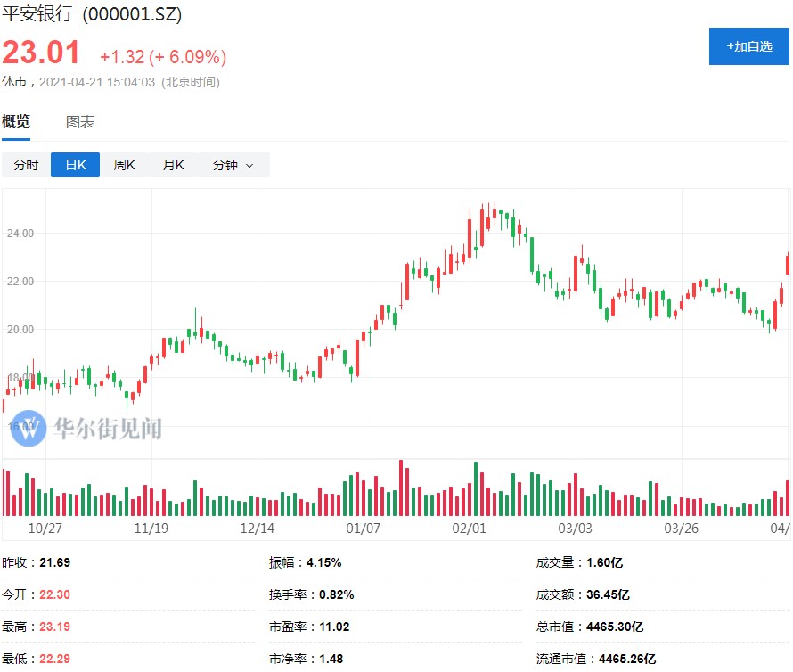Click the +1.32 (+6.09%) price change
793x672 pixels.
pos(162,57)
